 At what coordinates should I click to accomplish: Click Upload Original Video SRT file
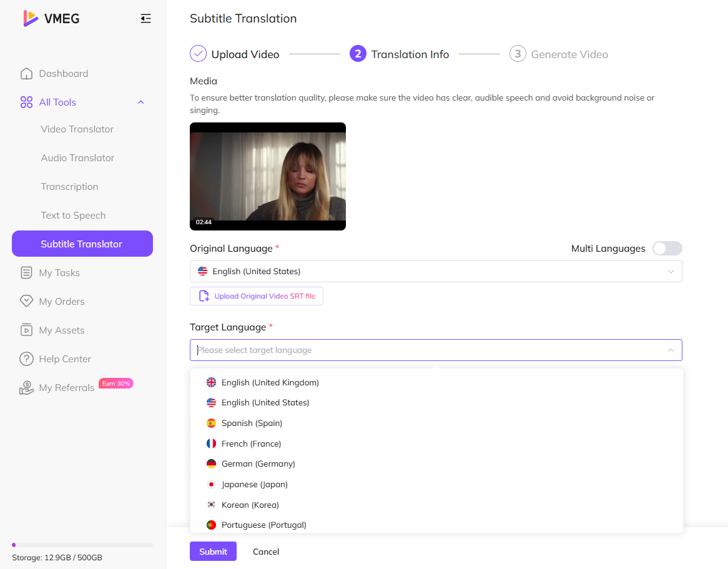click(x=257, y=296)
